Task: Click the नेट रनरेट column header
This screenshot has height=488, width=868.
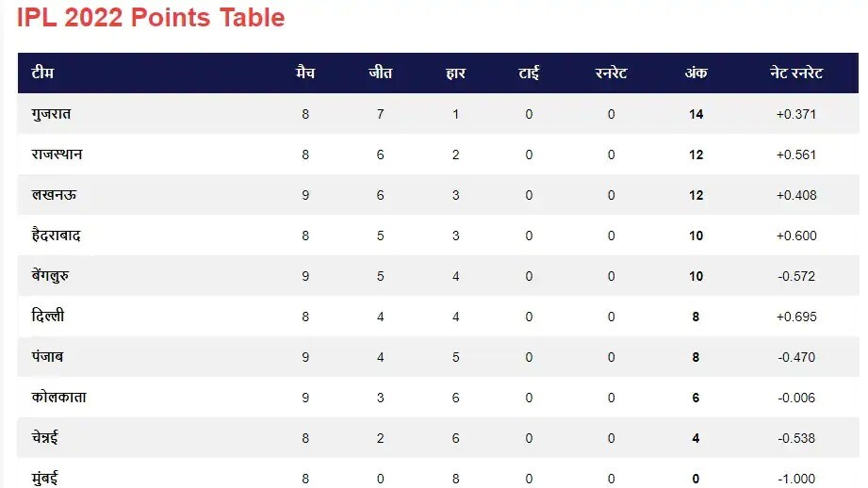Action: click(795, 73)
